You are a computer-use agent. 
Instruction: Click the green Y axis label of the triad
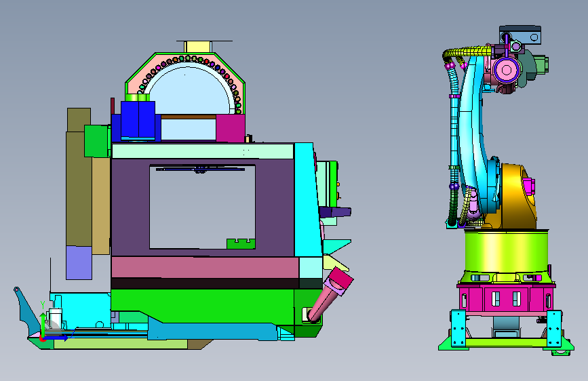(x=43, y=305)
